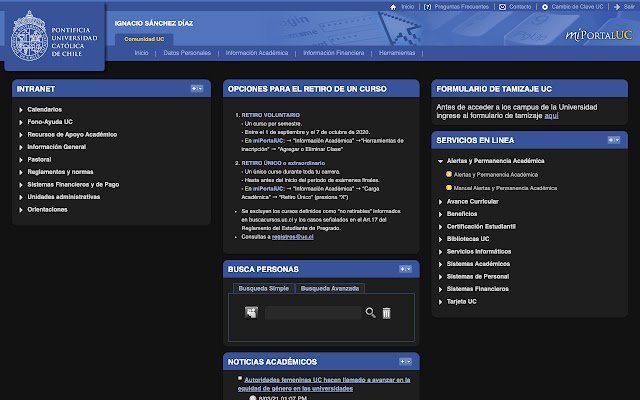Click the RETIRO VOLUNTARIO heading text
640x400 pixels.
point(271,115)
